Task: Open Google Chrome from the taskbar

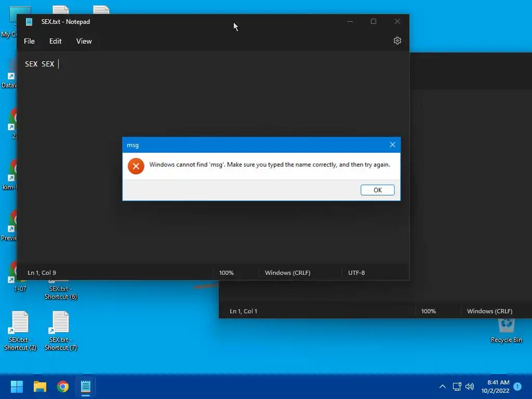Action: (x=63, y=387)
